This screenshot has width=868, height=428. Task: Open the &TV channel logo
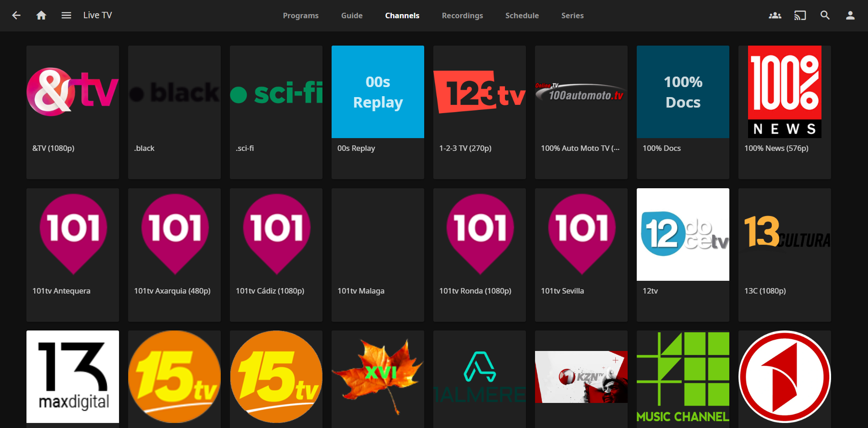(73, 92)
